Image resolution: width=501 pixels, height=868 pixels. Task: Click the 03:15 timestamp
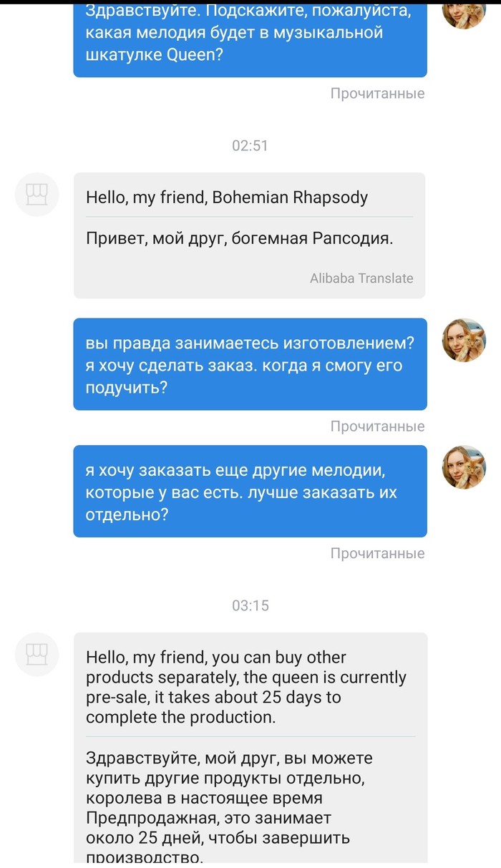point(250,605)
